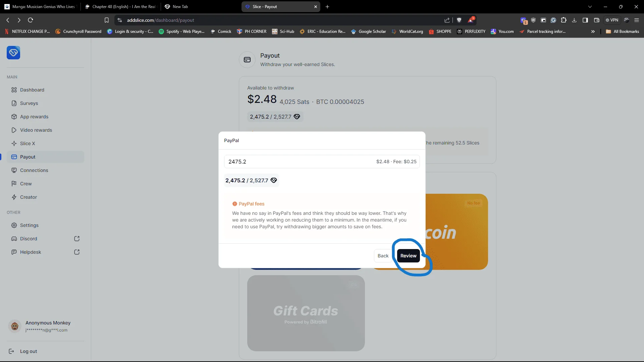This screenshot has width=644, height=362.
Task: Click the Back button in PayPal dialog
Action: point(383,256)
